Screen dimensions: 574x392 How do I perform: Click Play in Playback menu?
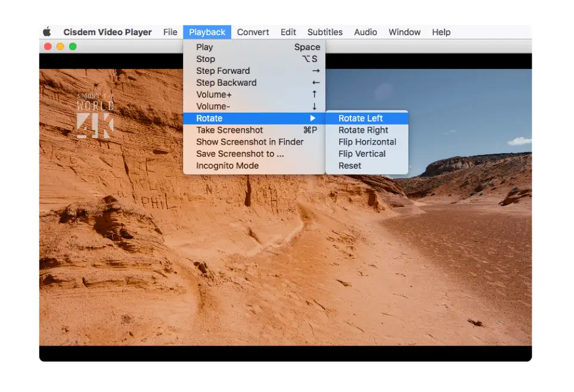click(x=254, y=47)
